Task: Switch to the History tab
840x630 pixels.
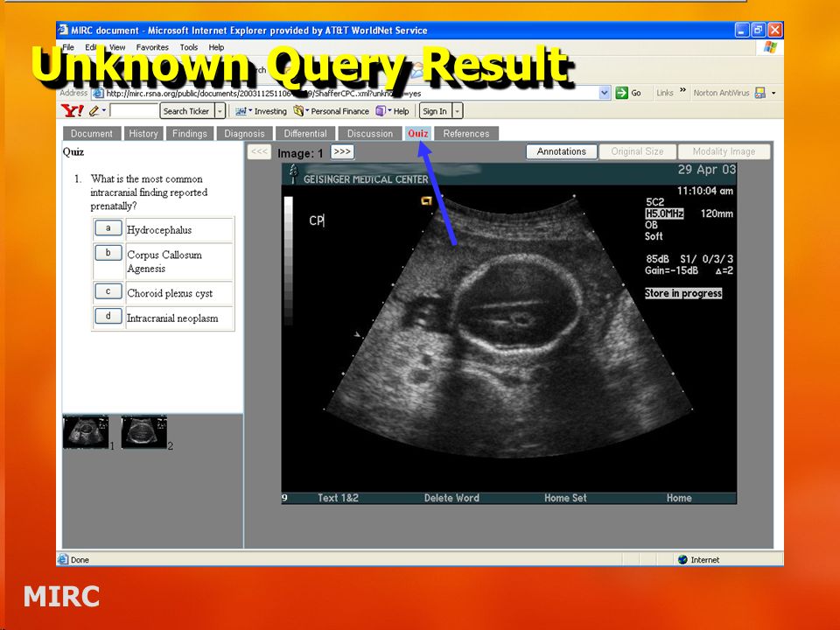Action: click(143, 133)
